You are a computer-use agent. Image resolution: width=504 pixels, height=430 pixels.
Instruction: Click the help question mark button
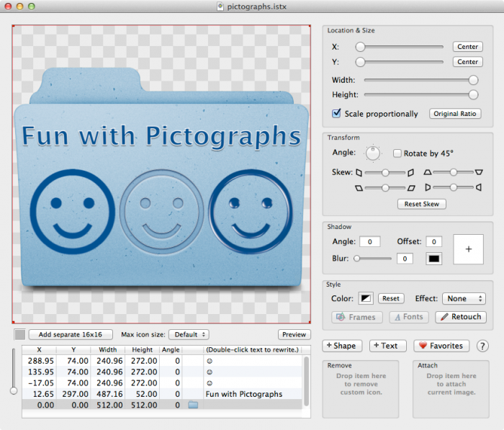pos(482,346)
